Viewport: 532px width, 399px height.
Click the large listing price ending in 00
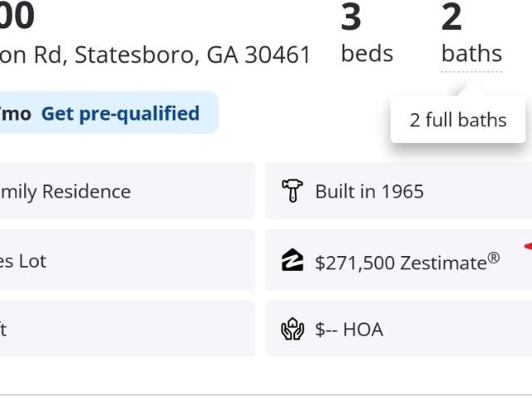pos(17,15)
